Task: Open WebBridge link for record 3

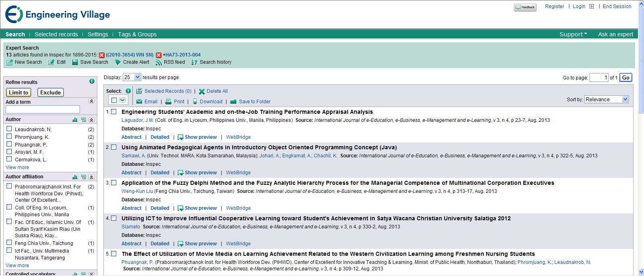Action: point(238,208)
